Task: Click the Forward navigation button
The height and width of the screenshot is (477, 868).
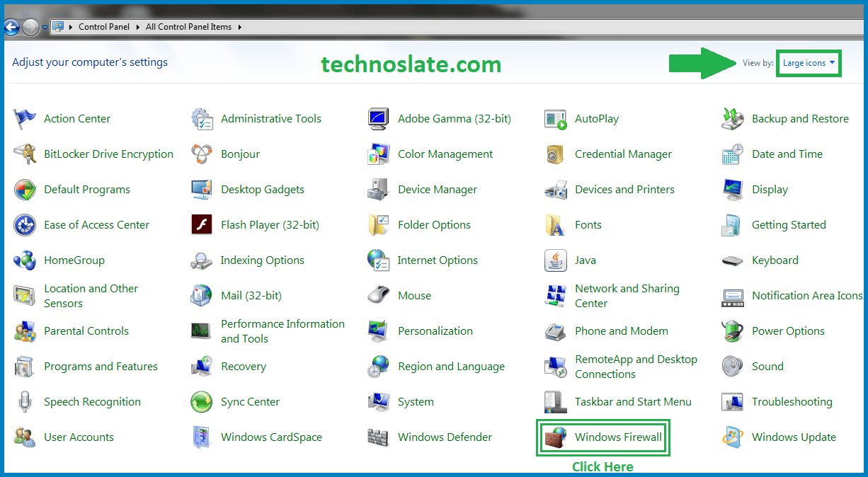Action: 30,27
